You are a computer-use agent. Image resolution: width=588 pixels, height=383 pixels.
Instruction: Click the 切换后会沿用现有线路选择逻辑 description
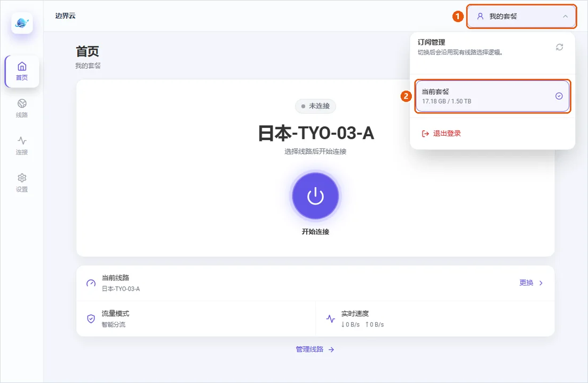(460, 52)
